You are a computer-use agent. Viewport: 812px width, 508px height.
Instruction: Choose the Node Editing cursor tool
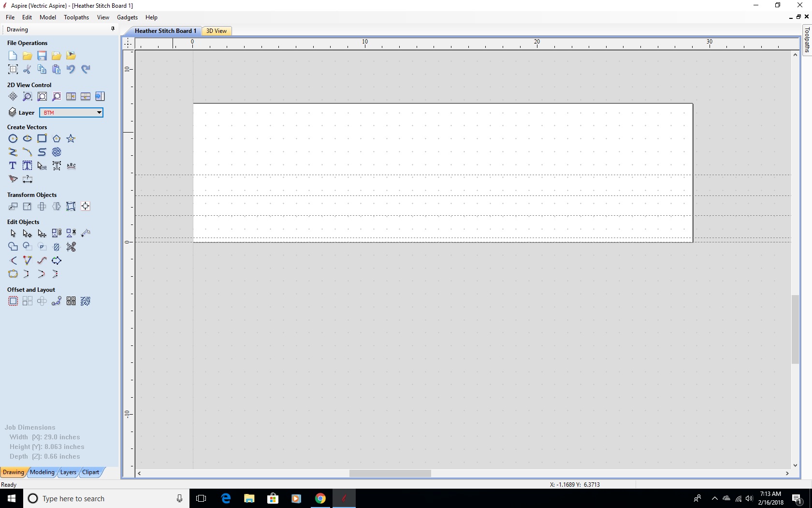click(x=28, y=234)
